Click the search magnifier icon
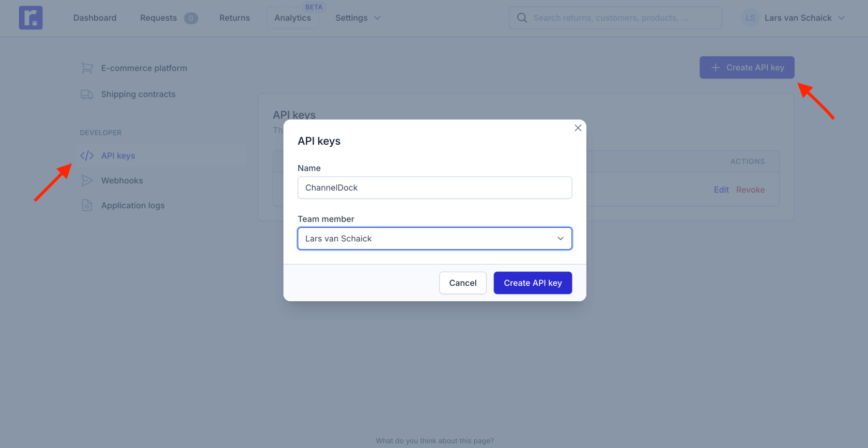868x448 pixels. [x=522, y=18]
